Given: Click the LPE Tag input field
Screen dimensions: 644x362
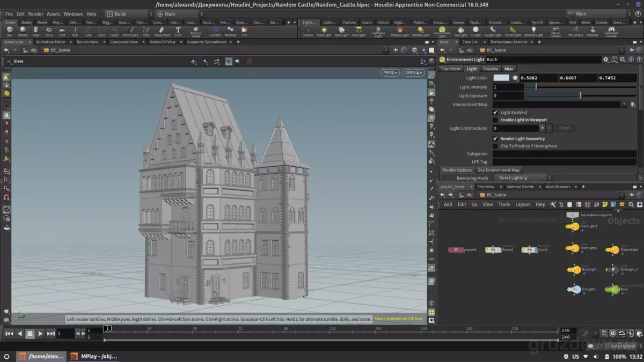Looking at the screenshot, I should (x=565, y=161).
